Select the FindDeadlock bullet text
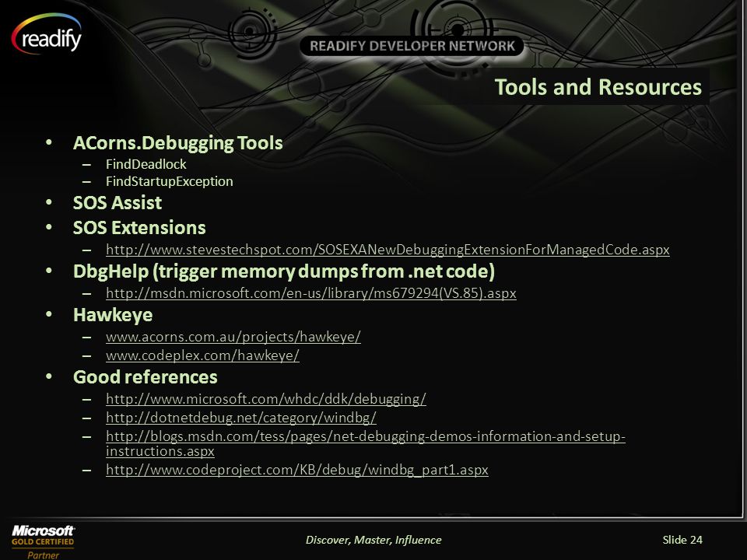 point(146,164)
